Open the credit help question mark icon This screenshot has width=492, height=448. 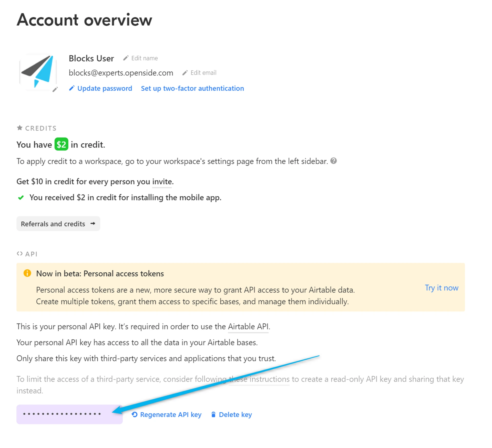coord(333,161)
